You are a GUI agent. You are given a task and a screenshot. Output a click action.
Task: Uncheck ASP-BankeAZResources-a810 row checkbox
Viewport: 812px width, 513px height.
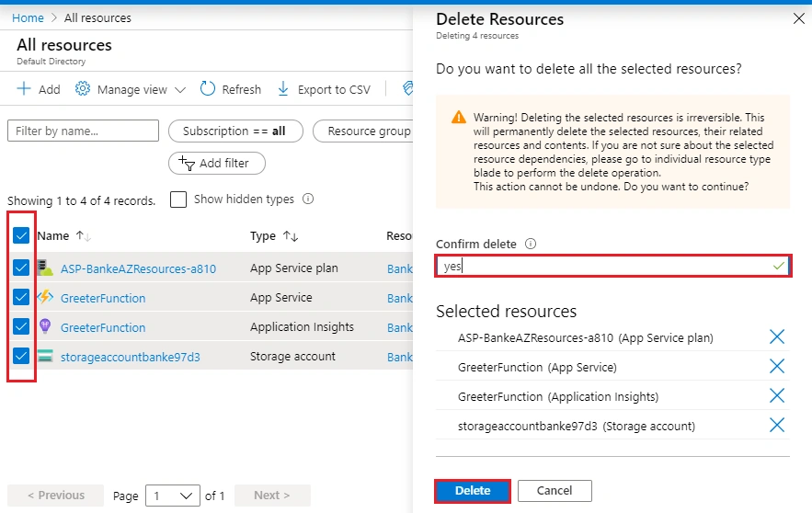pos(21,268)
